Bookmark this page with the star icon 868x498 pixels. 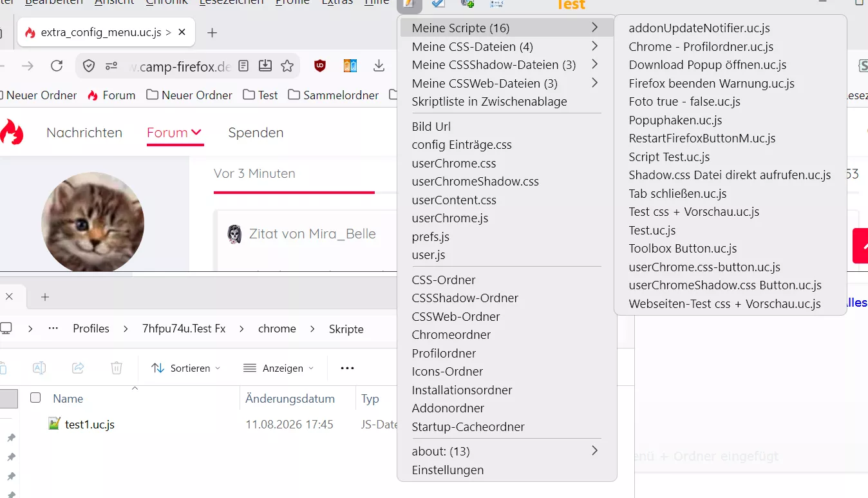click(x=287, y=66)
